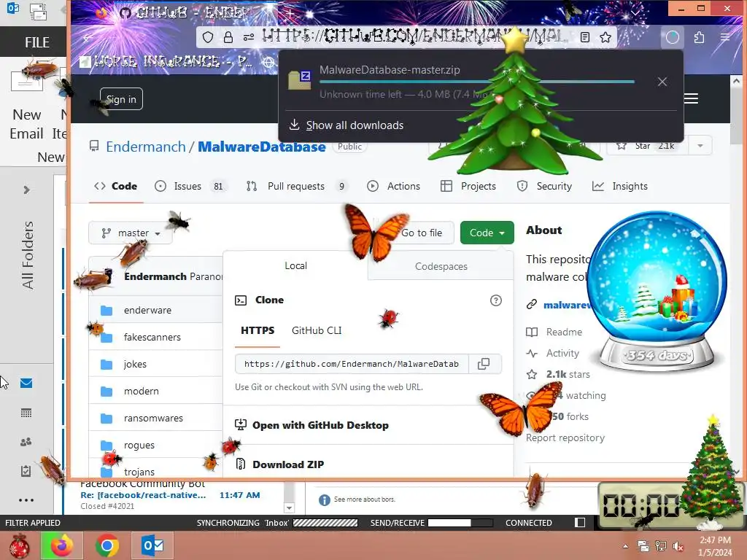Launch Chrome from the taskbar
Screen dimensions: 747x560
click(107, 545)
